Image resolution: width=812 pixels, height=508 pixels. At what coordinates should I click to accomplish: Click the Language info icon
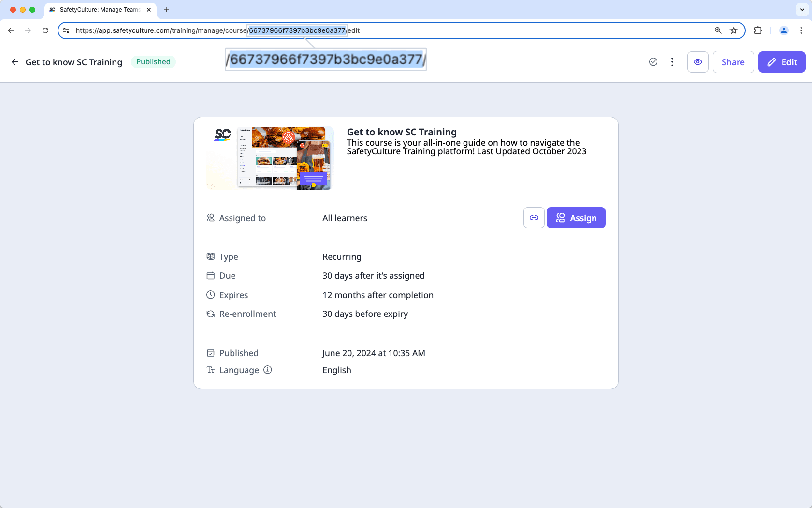tap(267, 370)
